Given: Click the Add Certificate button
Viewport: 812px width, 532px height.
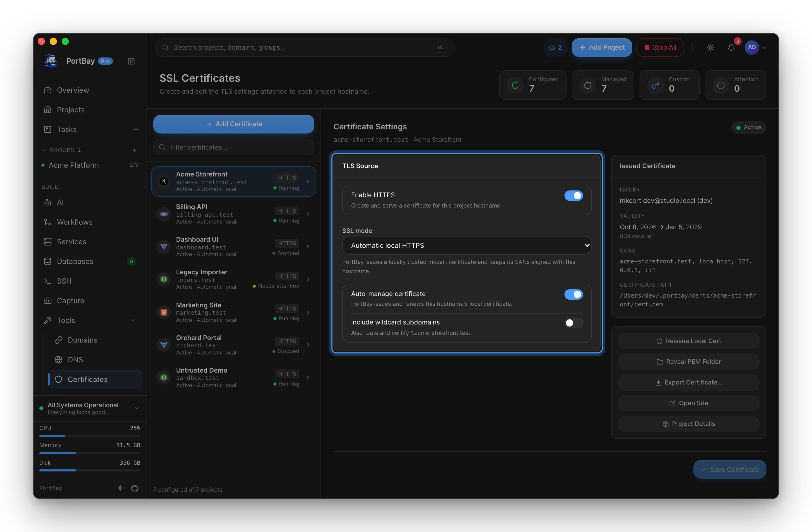Looking at the screenshot, I should pyautogui.click(x=234, y=124).
